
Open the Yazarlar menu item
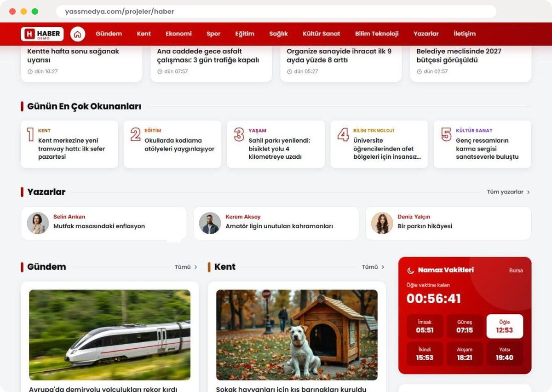coord(426,34)
